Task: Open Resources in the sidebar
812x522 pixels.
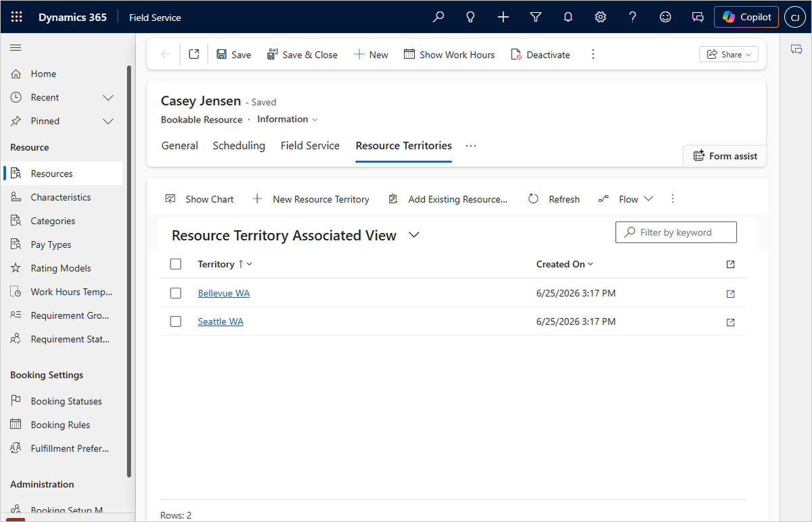Action: 63,173
